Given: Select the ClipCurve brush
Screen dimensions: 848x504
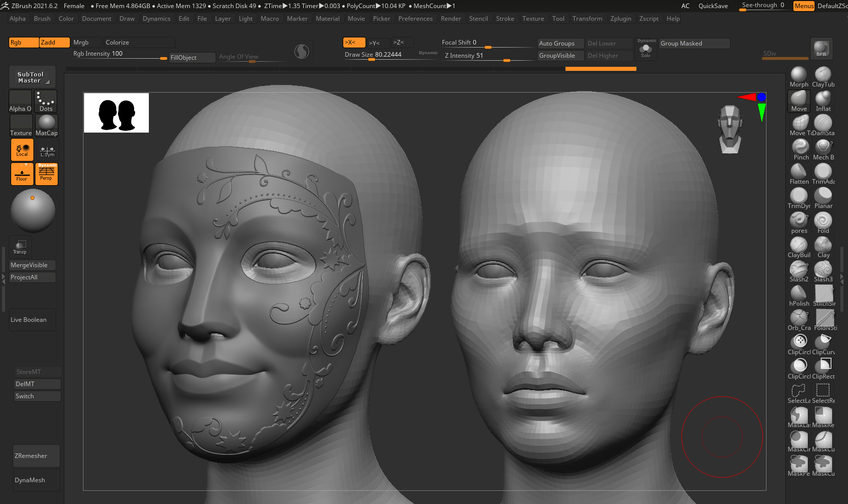Looking at the screenshot, I should [823, 345].
